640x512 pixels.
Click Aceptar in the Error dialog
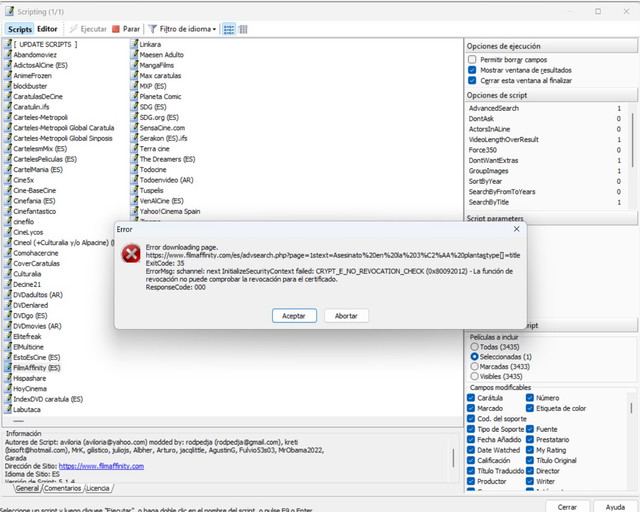(x=294, y=316)
